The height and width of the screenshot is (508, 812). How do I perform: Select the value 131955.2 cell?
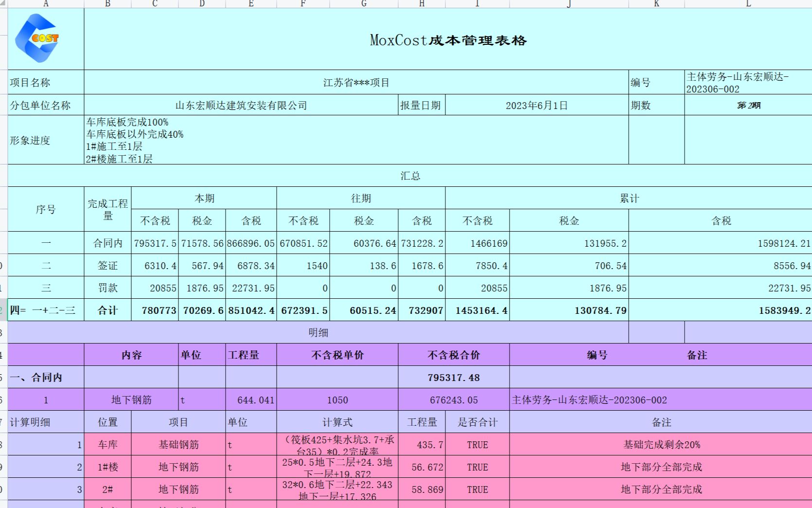pyautogui.click(x=569, y=243)
